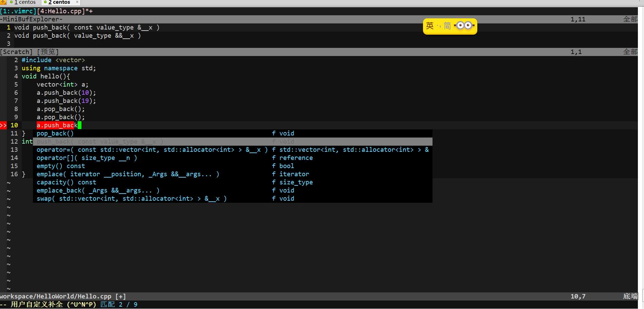Click the 'void hello(){' line

(x=46, y=76)
